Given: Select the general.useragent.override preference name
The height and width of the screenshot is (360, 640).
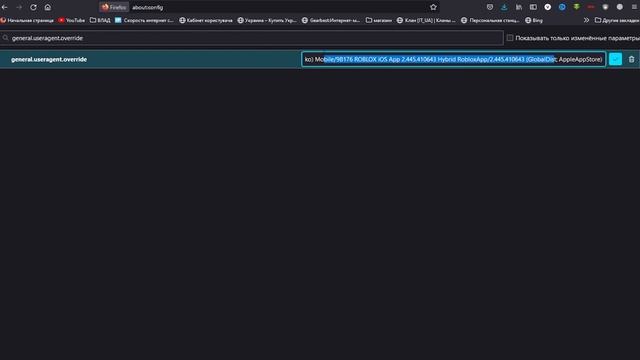Looking at the screenshot, I should [49, 59].
